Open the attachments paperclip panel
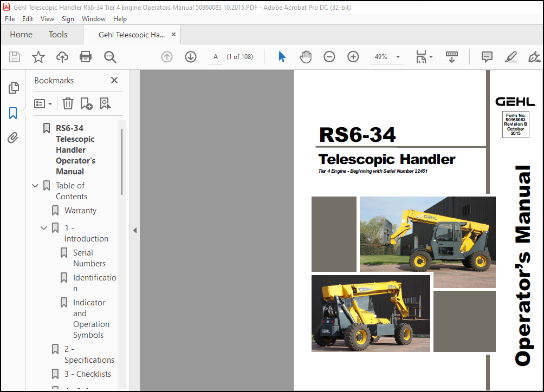 point(13,138)
